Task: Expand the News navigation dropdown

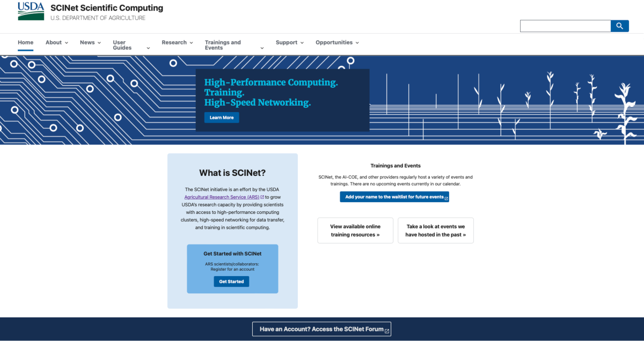Action: coord(90,42)
